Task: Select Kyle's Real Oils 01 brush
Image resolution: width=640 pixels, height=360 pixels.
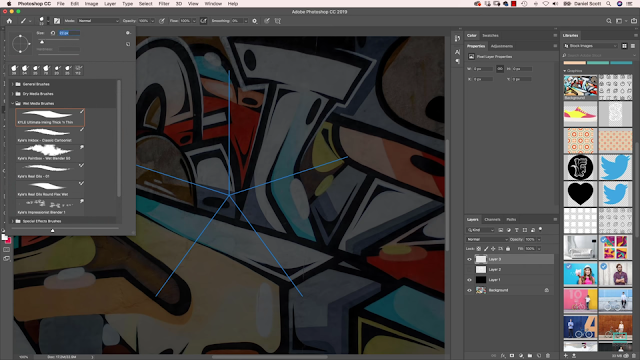Action: tap(50, 171)
